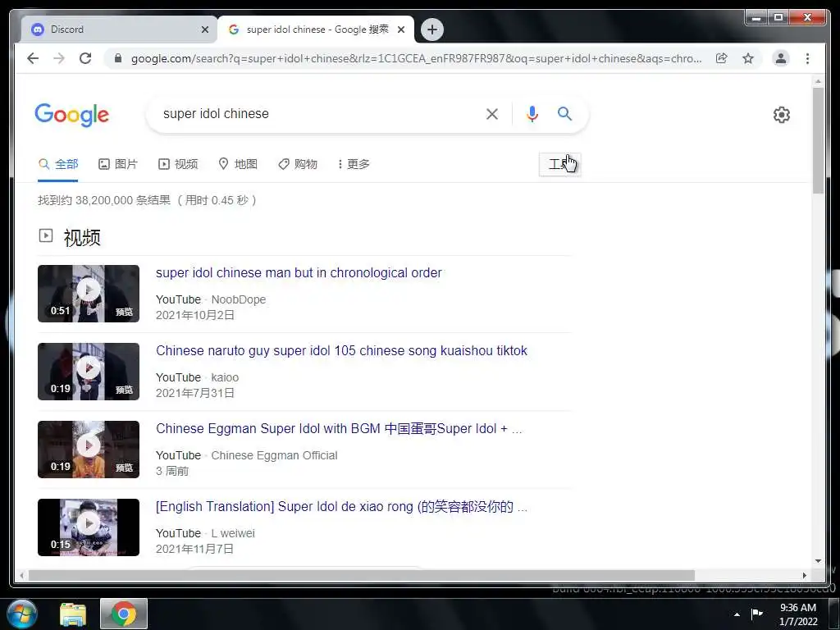Click the vertical scrollbar thumb

click(818, 140)
